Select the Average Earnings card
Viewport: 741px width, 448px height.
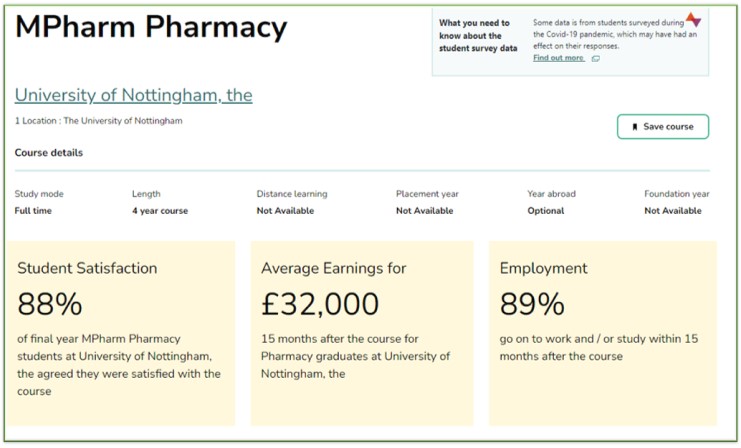pyautogui.click(x=361, y=333)
